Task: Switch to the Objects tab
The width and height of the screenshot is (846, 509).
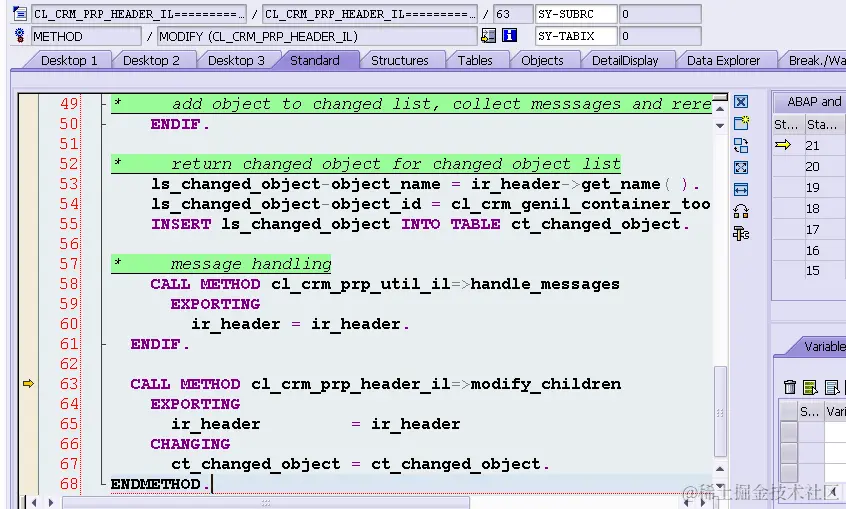Action: [542, 60]
